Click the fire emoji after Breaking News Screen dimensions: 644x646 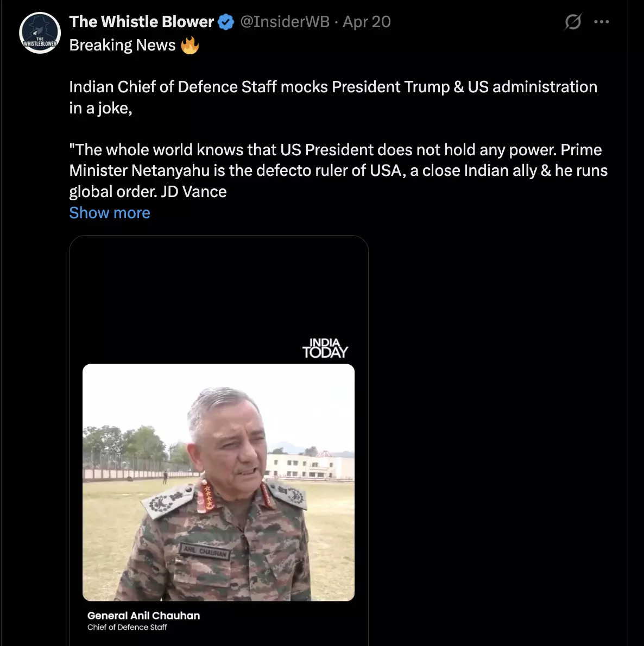(190, 45)
